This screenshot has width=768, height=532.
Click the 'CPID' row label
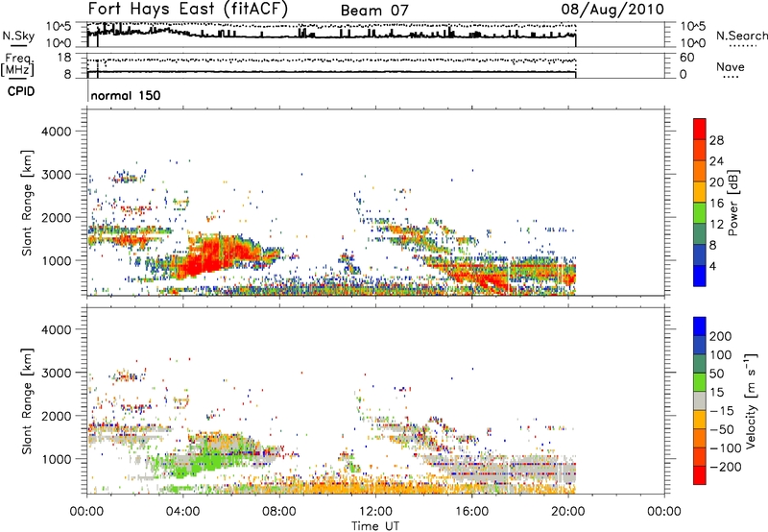(21, 91)
